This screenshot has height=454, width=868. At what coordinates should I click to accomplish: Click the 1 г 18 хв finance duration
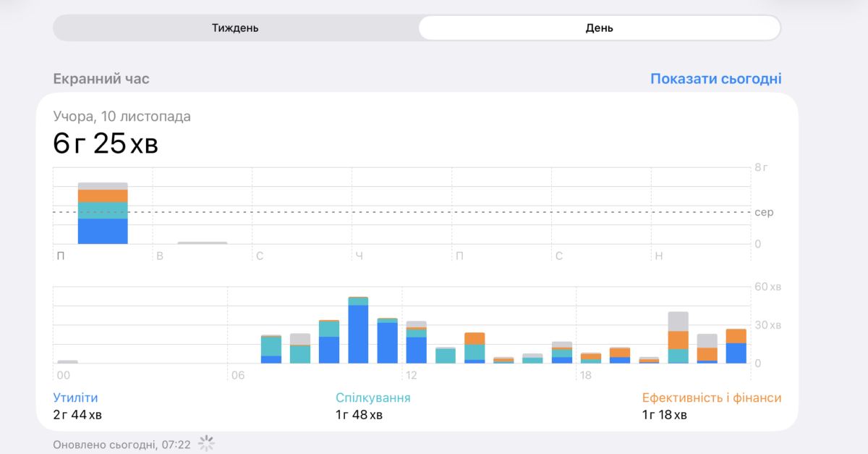(665, 415)
